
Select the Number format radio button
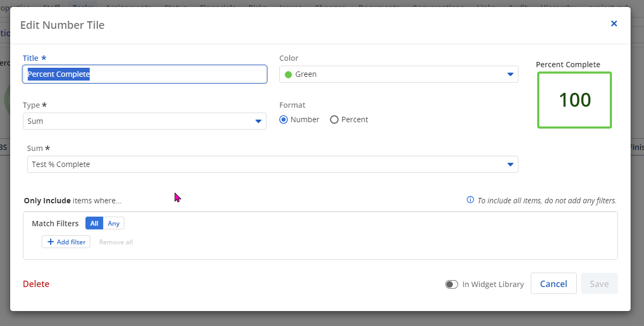(284, 120)
